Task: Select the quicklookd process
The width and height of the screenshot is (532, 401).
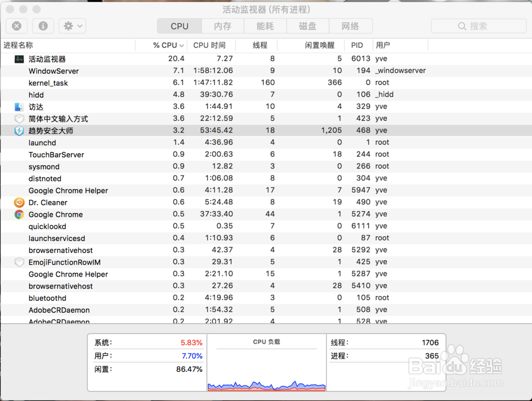Action: pyautogui.click(x=266, y=226)
